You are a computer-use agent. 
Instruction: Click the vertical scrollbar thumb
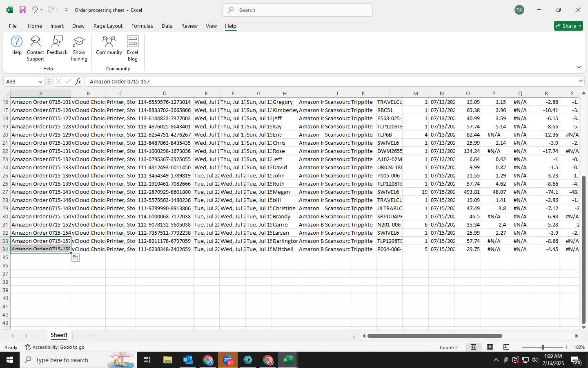584,249
